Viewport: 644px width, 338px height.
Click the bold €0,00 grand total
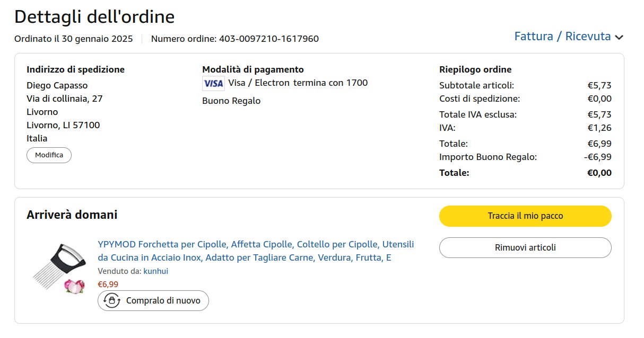click(599, 173)
